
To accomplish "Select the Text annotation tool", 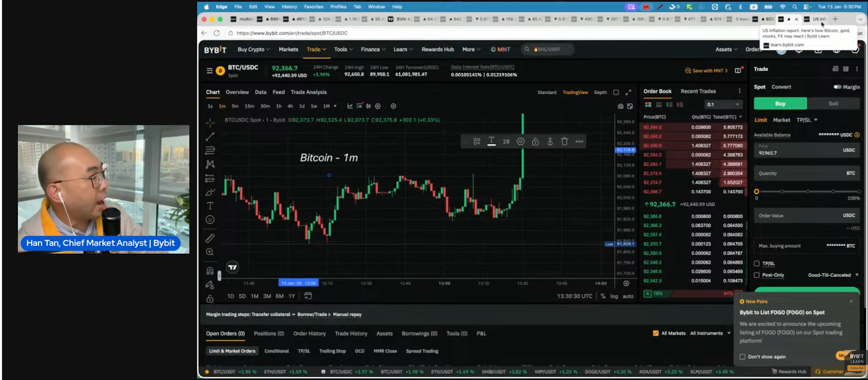I will tap(210, 205).
